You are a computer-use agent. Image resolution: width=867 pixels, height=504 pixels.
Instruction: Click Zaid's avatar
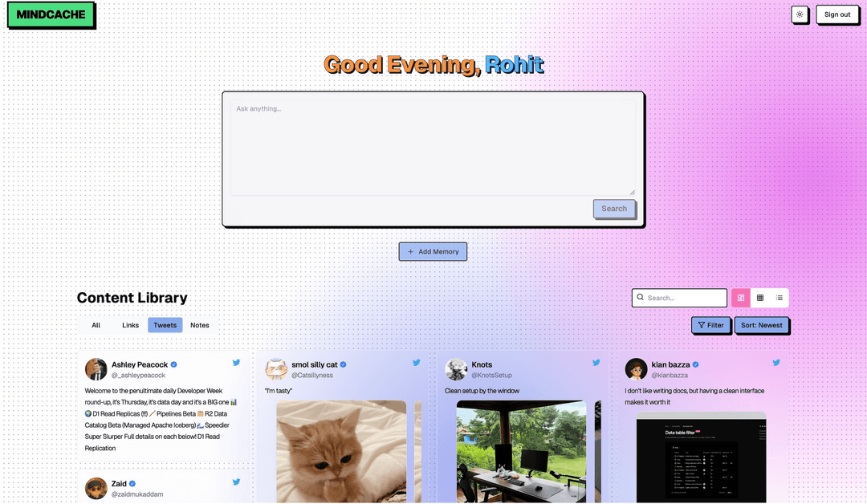point(96,489)
